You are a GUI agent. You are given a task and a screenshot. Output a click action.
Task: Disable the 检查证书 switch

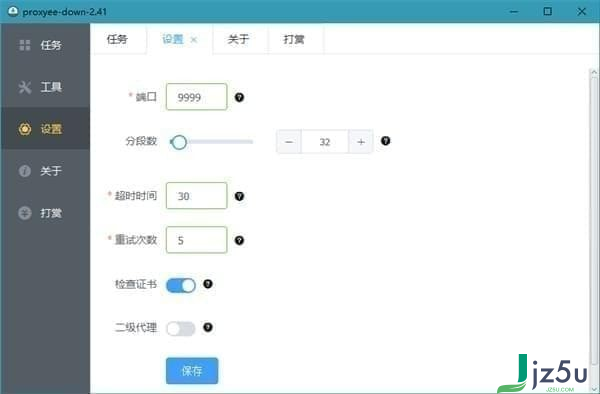181,285
